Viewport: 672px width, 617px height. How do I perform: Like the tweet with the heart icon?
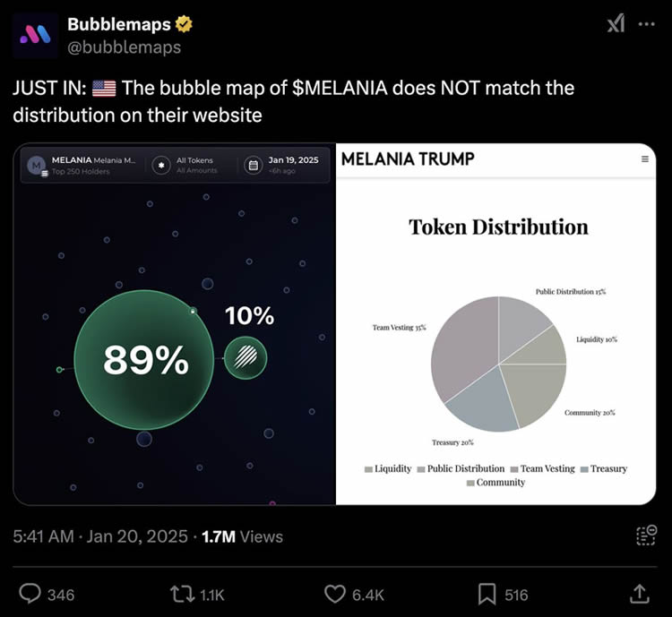pyautogui.click(x=334, y=593)
